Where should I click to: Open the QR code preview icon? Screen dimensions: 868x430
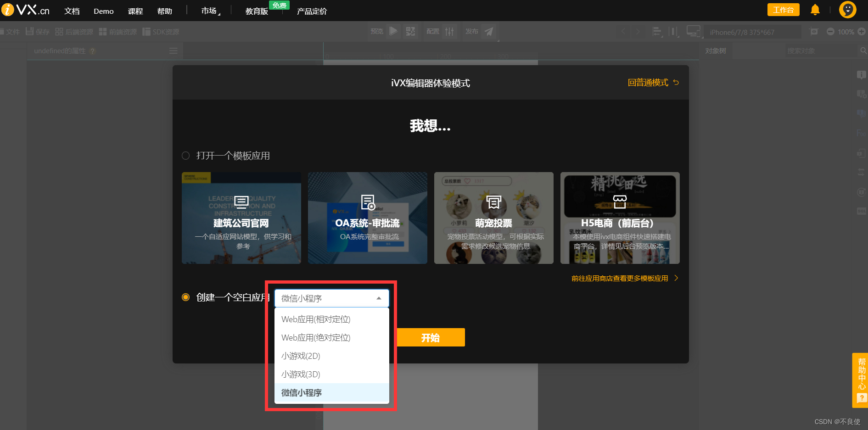click(x=410, y=31)
